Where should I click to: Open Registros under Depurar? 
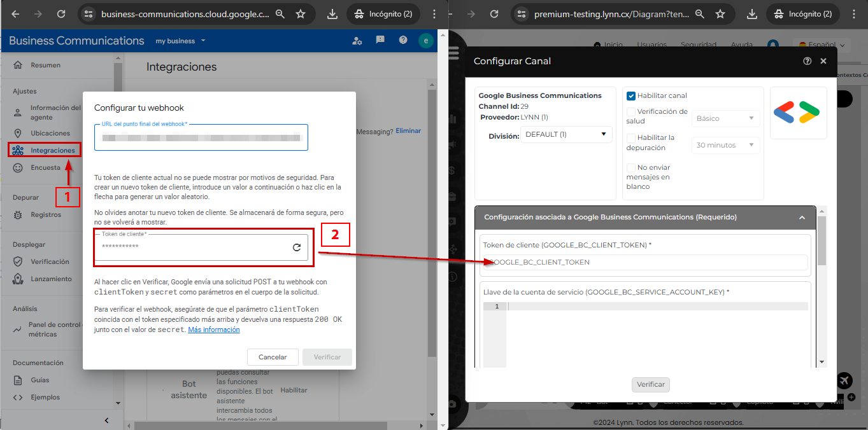(46, 215)
